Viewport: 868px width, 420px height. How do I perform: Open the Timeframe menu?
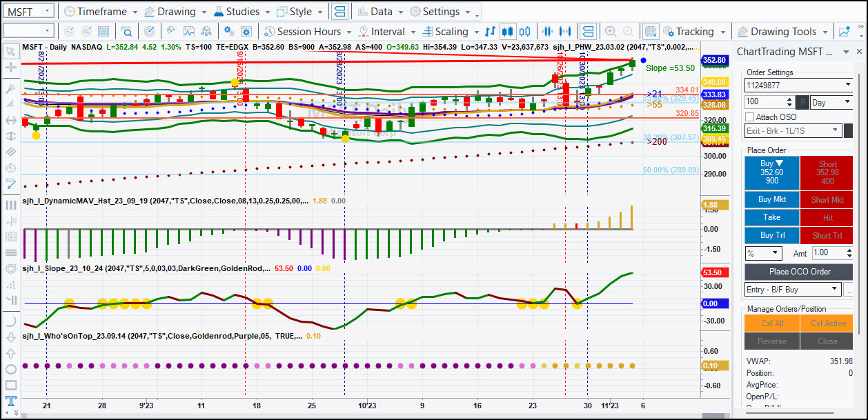(x=100, y=12)
